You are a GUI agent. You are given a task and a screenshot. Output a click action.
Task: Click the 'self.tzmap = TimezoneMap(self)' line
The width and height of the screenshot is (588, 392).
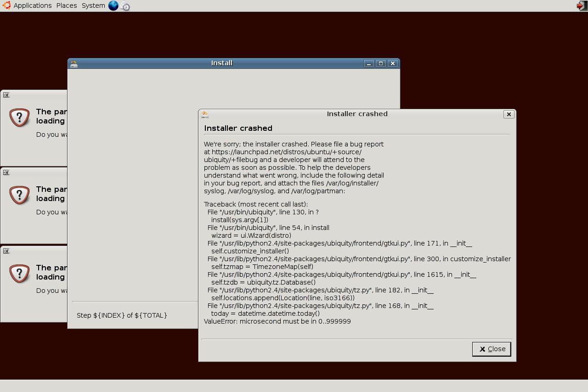point(262,267)
